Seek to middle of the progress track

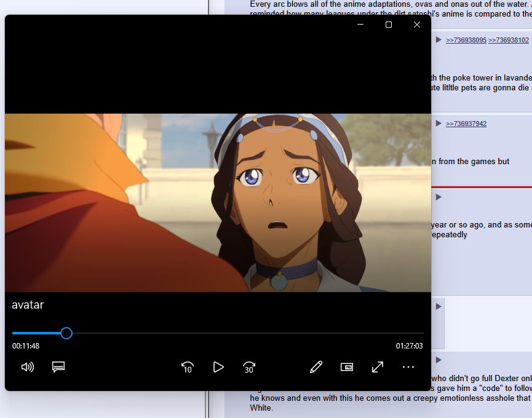218,333
